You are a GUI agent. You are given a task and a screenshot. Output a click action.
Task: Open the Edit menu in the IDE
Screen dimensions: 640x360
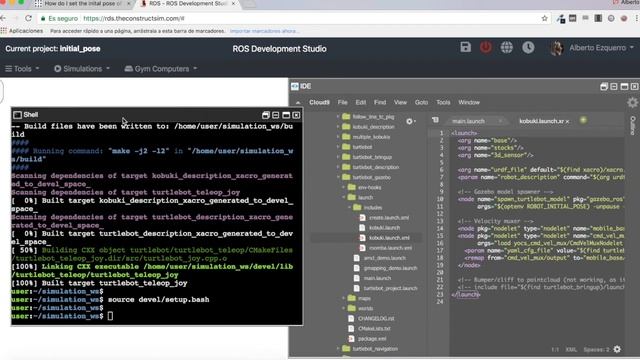pyautogui.click(x=360, y=102)
